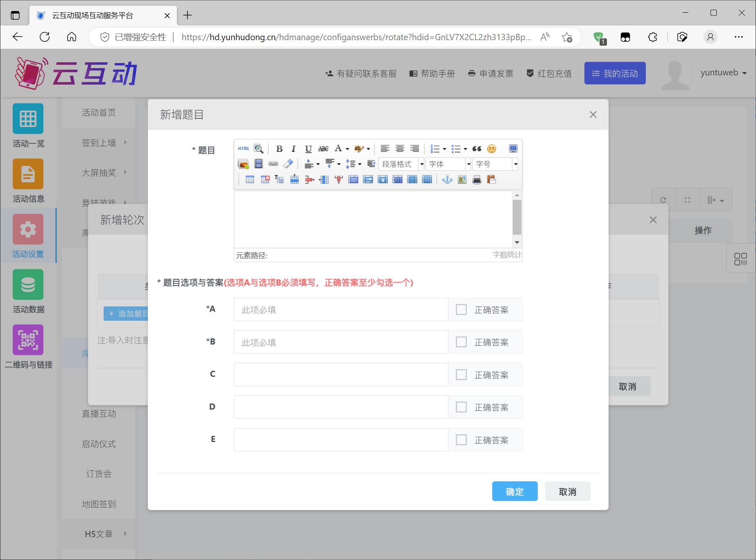
Task: Click the anchor icon in the editor toolbar
Action: pyautogui.click(x=447, y=179)
